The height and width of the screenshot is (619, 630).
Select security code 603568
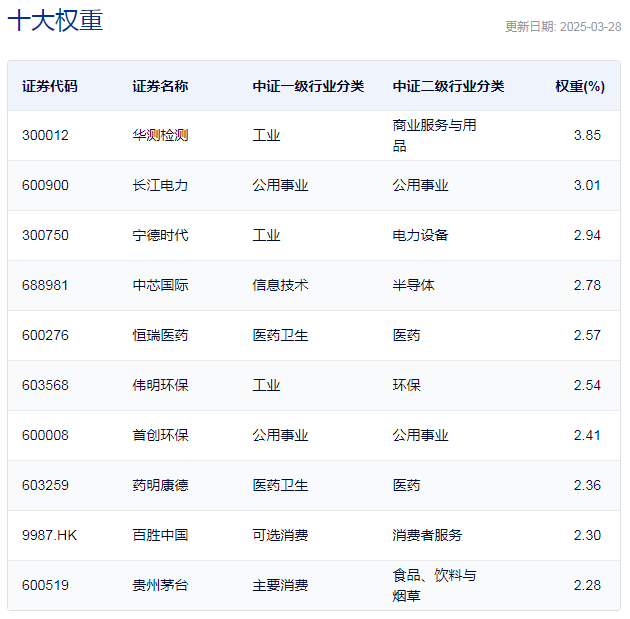coord(45,385)
